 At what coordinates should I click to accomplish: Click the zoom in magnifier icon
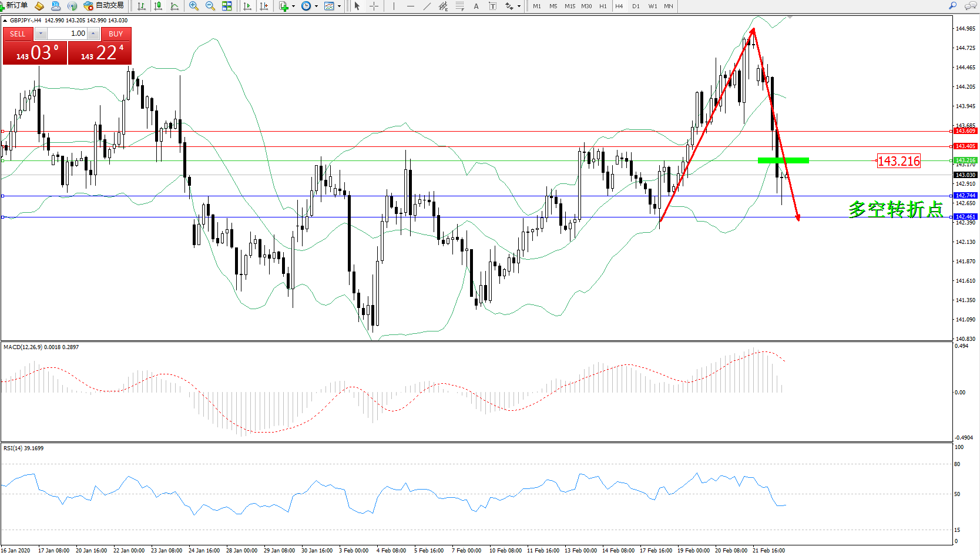tap(193, 6)
